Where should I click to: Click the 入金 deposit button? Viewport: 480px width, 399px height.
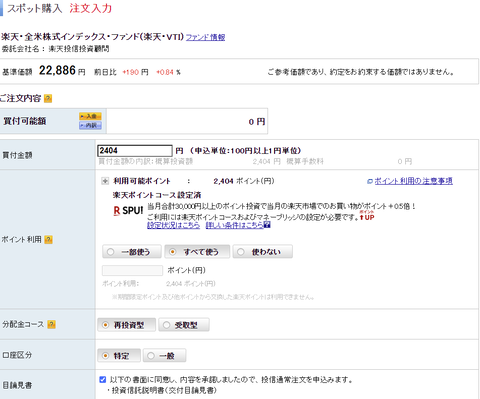(x=90, y=116)
